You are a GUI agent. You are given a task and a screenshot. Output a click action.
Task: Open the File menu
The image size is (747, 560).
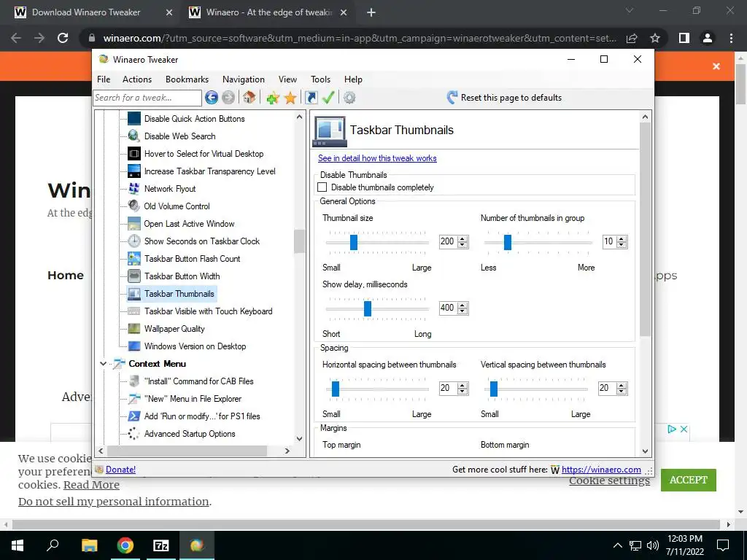click(x=104, y=79)
